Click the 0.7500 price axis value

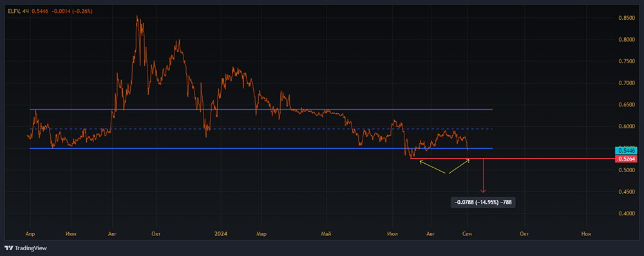point(627,61)
